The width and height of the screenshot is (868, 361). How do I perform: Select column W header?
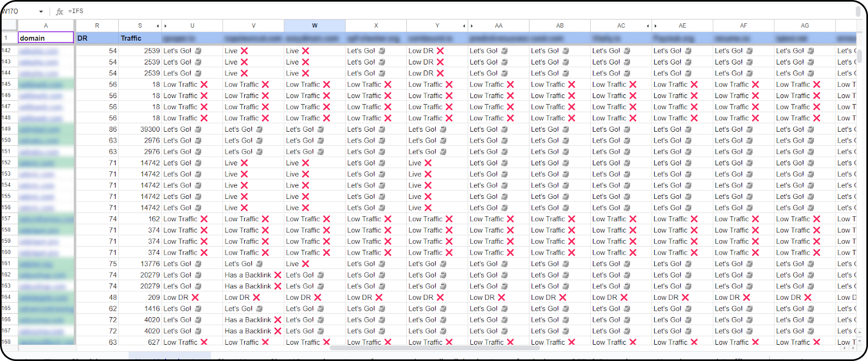[x=315, y=25]
